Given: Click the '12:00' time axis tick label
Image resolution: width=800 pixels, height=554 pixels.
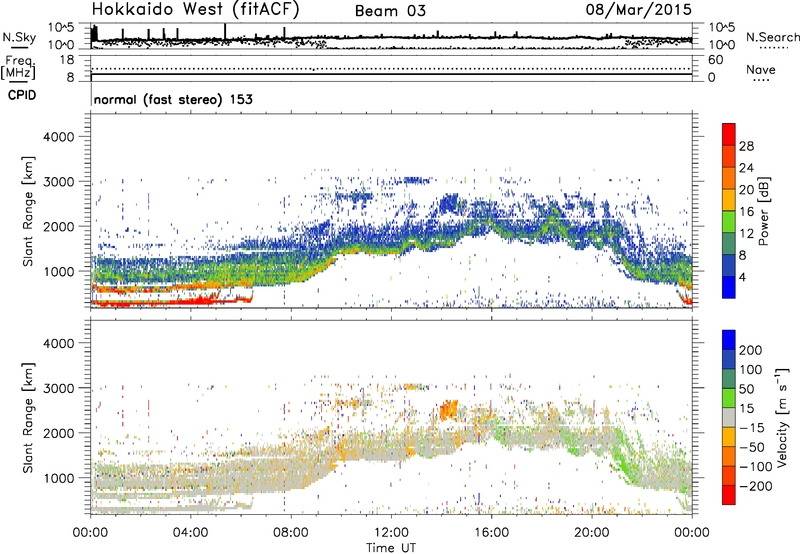Looking at the screenshot, I should click(x=391, y=533).
